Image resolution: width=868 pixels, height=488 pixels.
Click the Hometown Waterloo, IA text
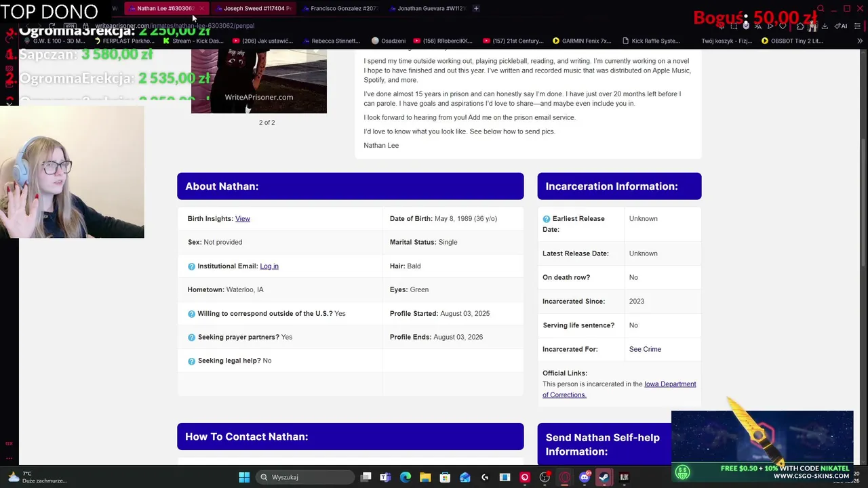[x=225, y=289]
